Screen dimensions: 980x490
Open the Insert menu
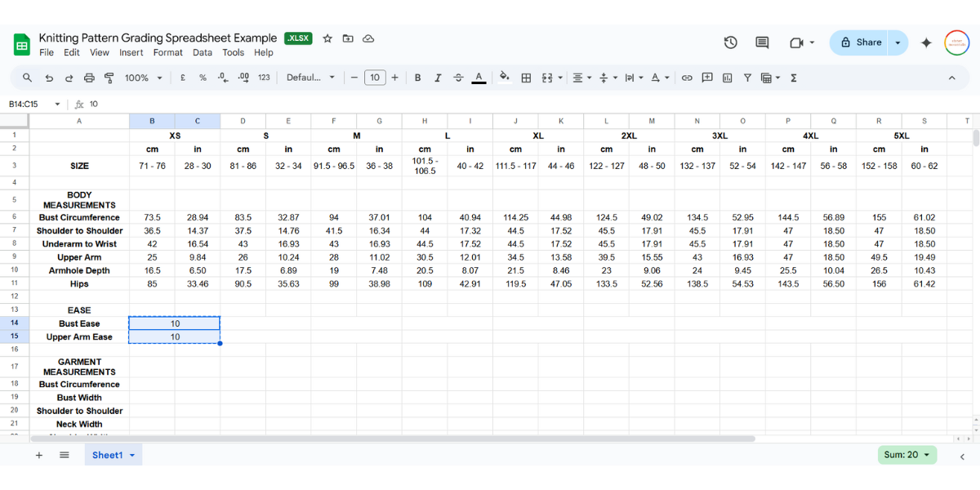[131, 52]
